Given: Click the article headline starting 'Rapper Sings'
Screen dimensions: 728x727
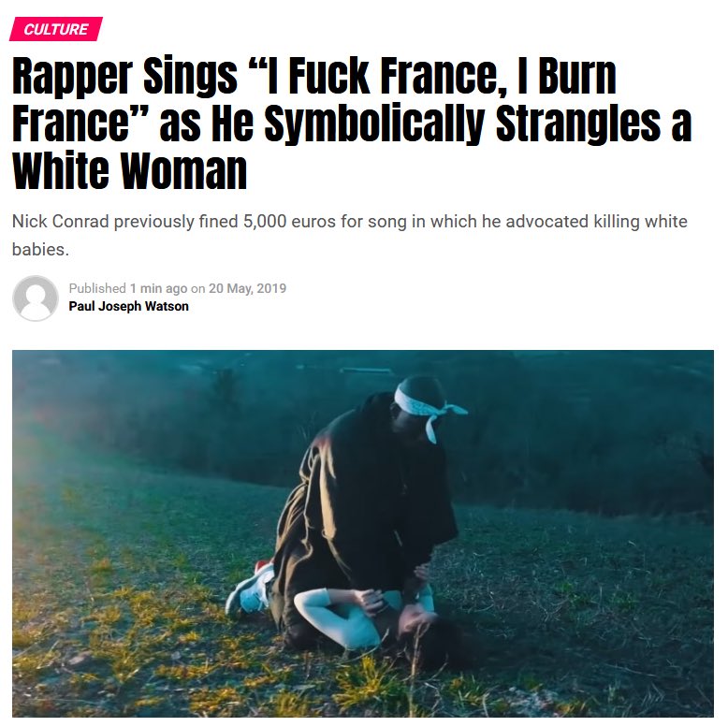Looking at the screenshot, I should pyautogui.click(x=352, y=123).
